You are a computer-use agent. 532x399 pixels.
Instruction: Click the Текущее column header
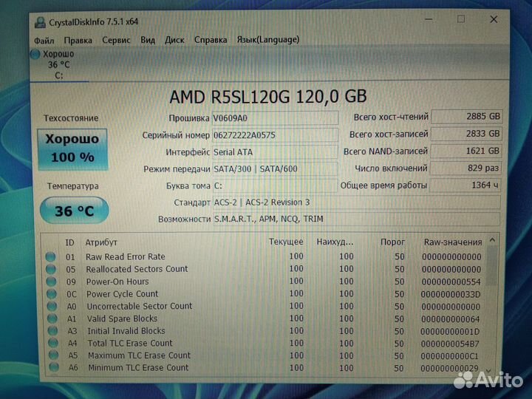pos(286,242)
